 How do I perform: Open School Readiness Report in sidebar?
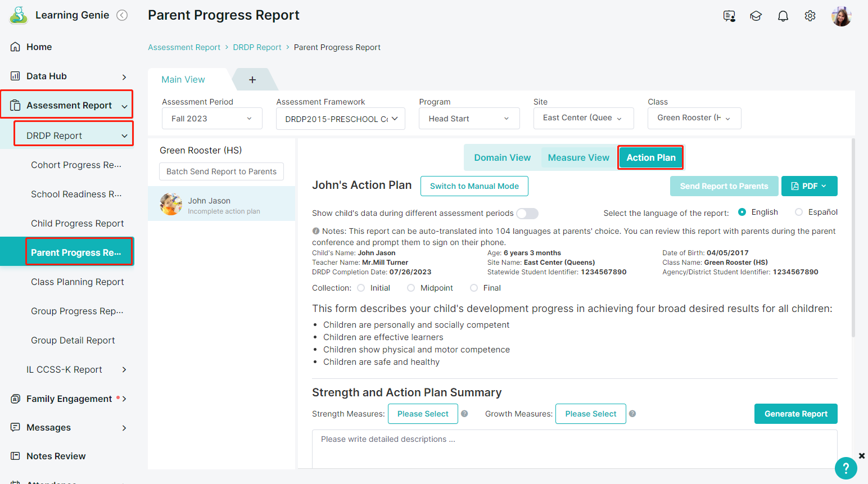pos(76,194)
